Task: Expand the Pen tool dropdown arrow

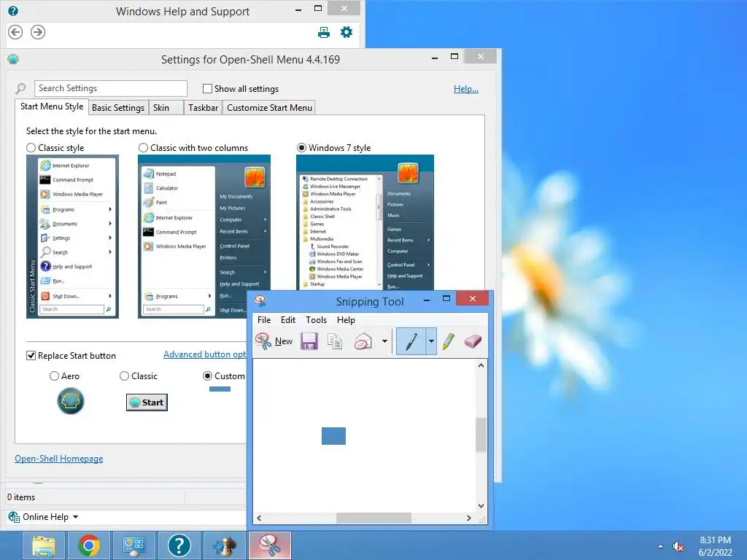Action: (x=431, y=341)
